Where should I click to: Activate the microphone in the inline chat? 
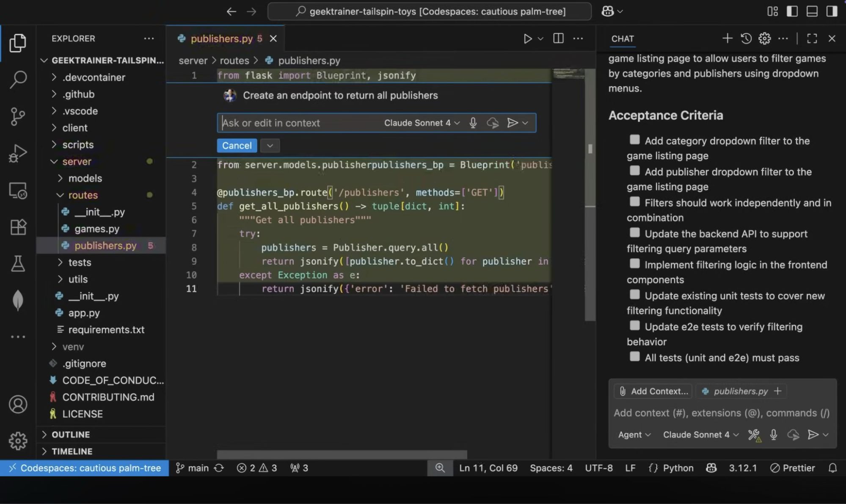[x=473, y=123]
